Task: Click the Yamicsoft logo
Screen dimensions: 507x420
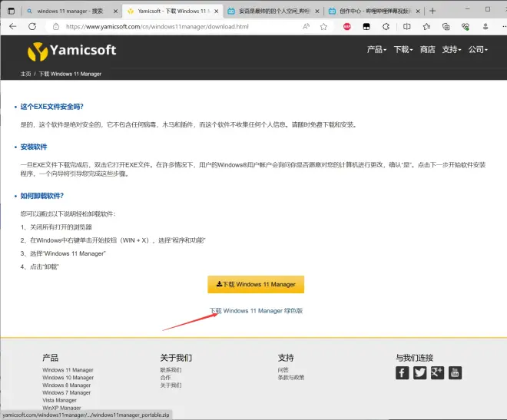Action: pyautogui.click(x=71, y=51)
